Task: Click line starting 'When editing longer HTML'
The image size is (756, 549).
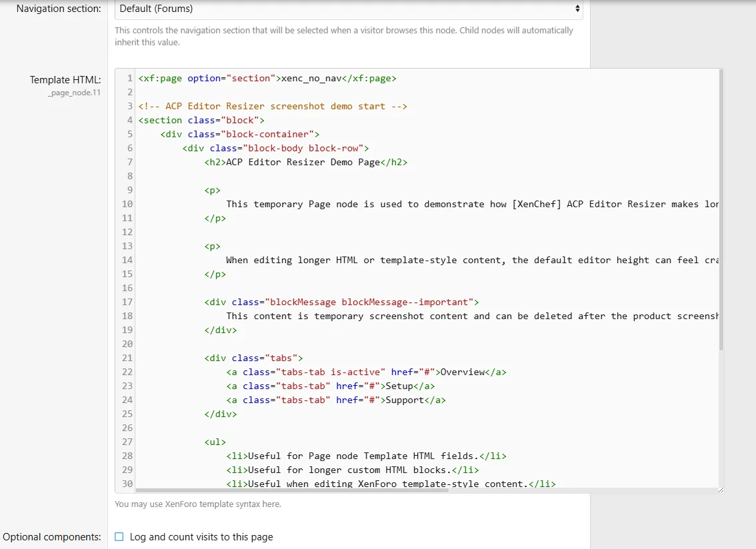Action: [472, 260]
